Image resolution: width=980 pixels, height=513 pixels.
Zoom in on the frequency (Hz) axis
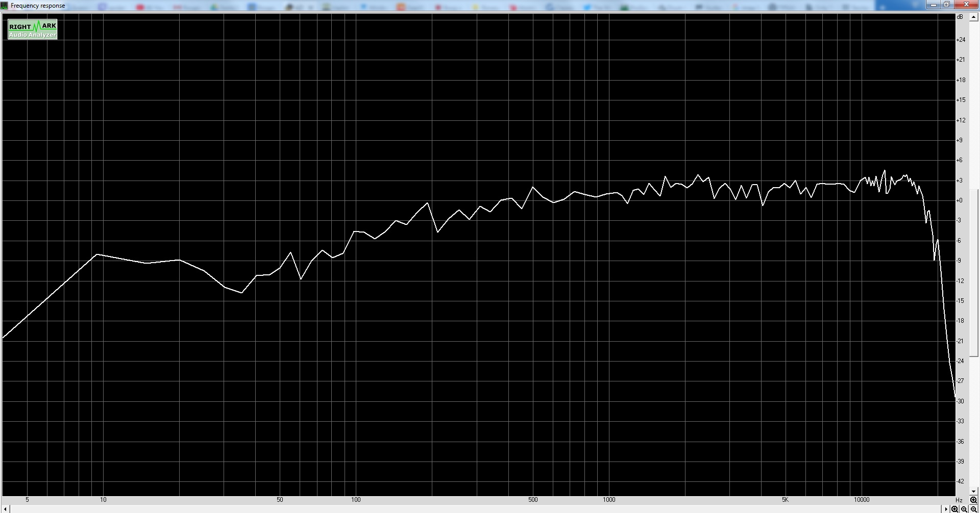tap(954, 509)
